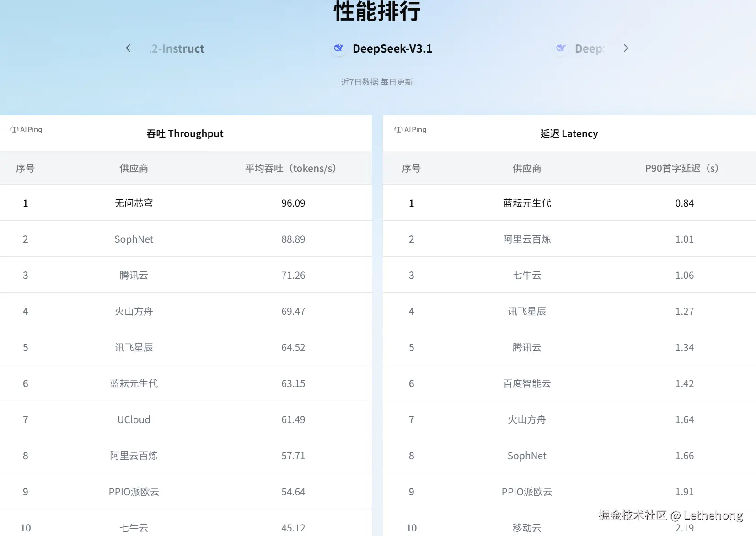
Task: Click the throughput value 69.47
Action: pos(293,311)
